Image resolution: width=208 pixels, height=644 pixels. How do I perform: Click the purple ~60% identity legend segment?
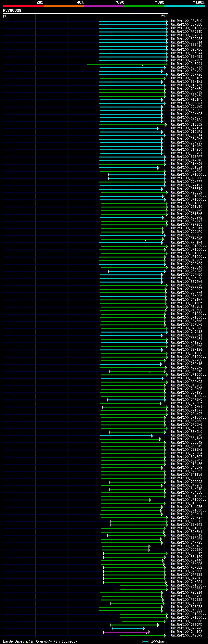(x=104, y=6)
